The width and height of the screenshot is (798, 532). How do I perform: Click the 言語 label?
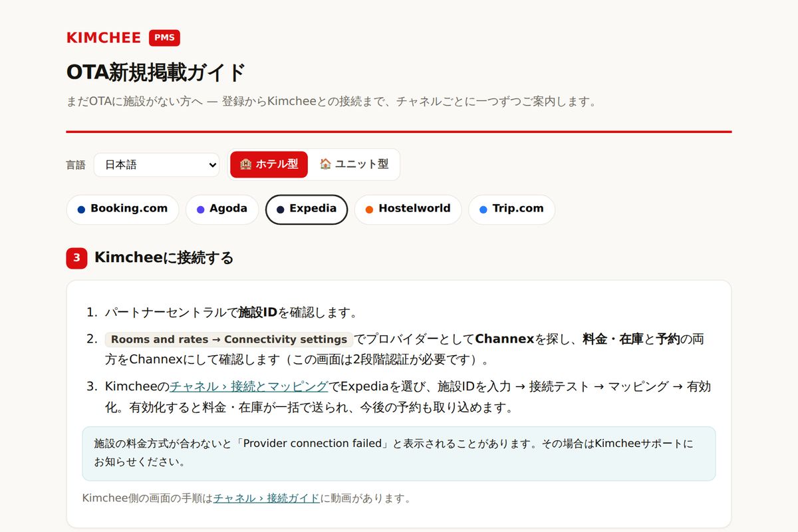tap(76, 165)
